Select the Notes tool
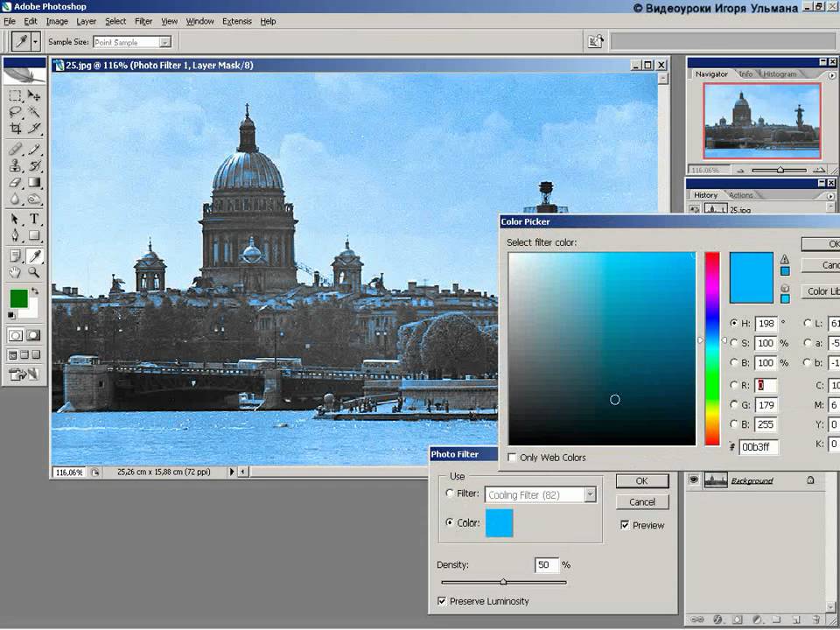Screen dimensions: 840x630 coord(15,256)
